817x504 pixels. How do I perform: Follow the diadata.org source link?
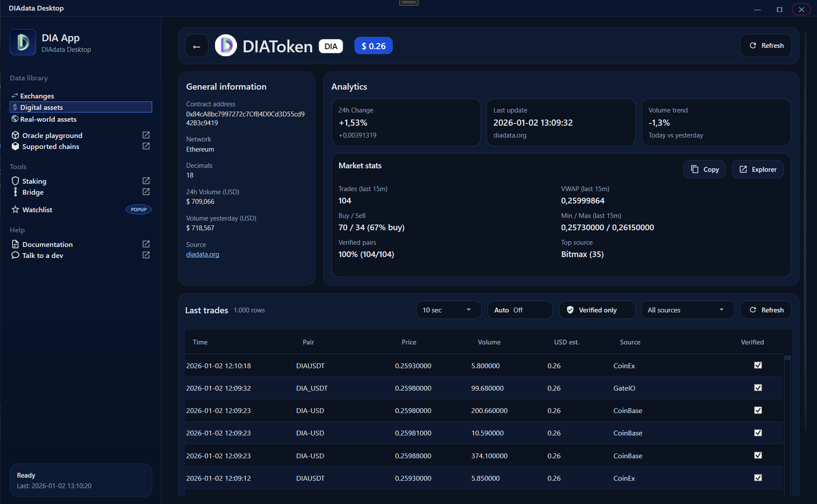point(202,254)
